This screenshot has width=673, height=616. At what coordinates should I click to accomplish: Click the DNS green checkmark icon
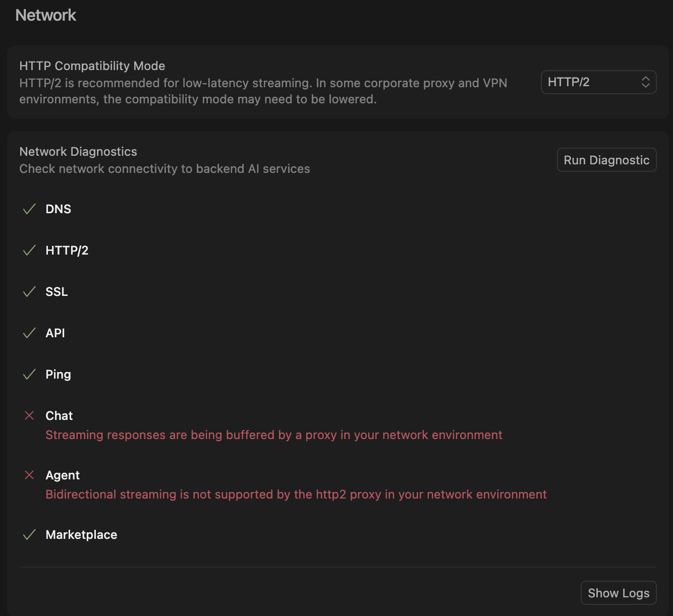(x=29, y=209)
